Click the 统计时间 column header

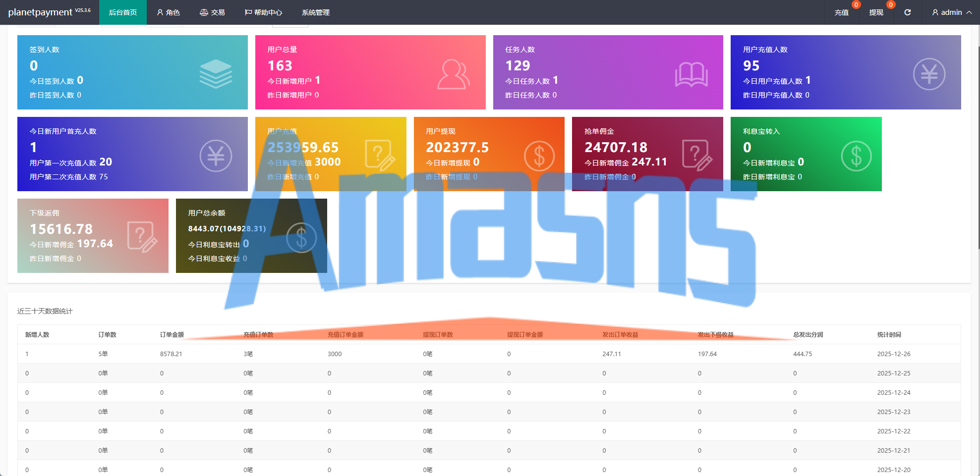coord(889,335)
